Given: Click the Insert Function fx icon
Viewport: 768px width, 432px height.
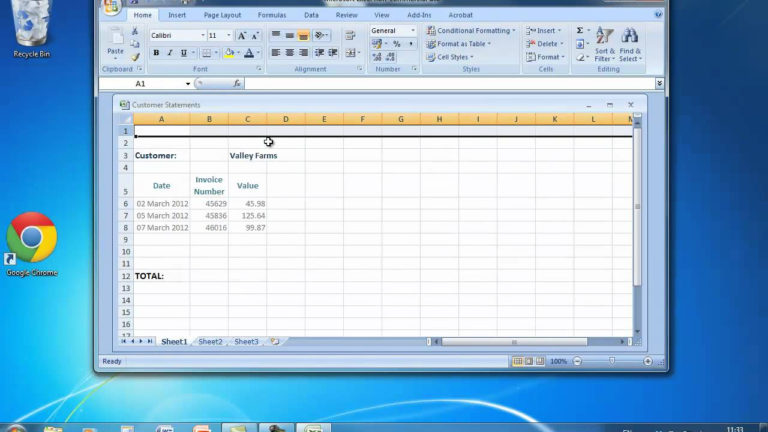Looking at the screenshot, I should tap(236, 84).
